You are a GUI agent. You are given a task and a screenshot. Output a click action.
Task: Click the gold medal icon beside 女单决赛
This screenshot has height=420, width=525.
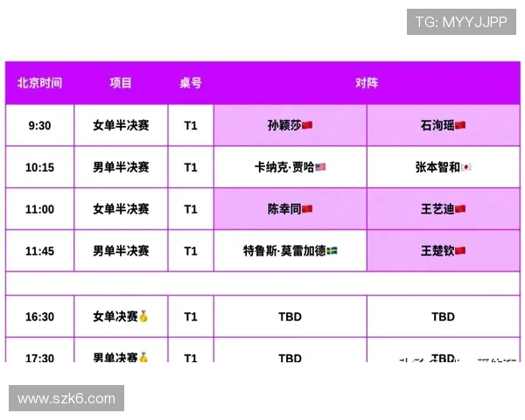click(x=143, y=316)
